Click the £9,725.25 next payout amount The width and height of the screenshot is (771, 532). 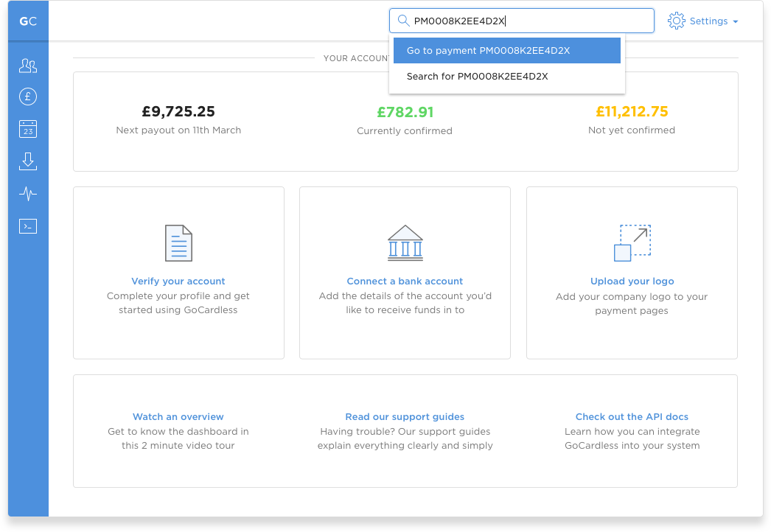(178, 111)
